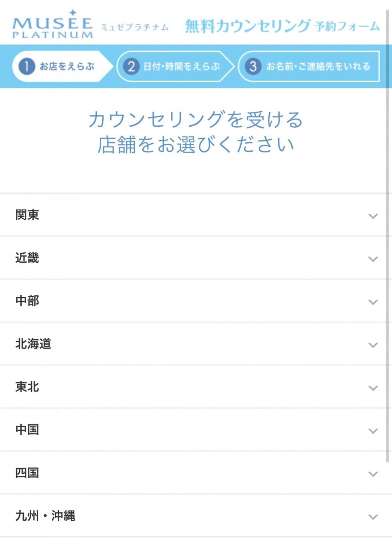Expand 中部 using its chevron arrow

pyautogui.click(x=373, y=302)
